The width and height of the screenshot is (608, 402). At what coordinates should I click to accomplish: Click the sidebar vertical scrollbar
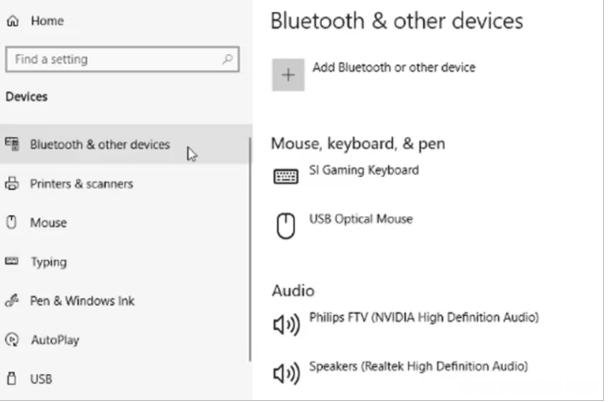(250, 249)
